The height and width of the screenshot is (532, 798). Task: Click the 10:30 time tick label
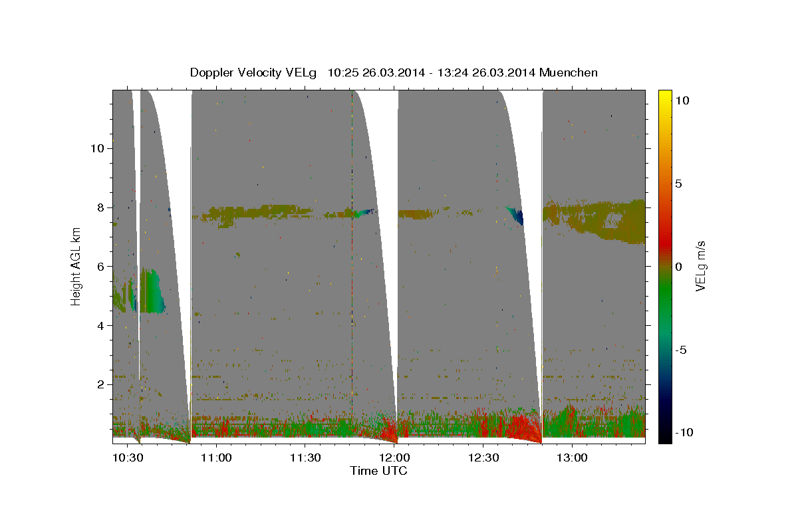click(x=127, y=458)
